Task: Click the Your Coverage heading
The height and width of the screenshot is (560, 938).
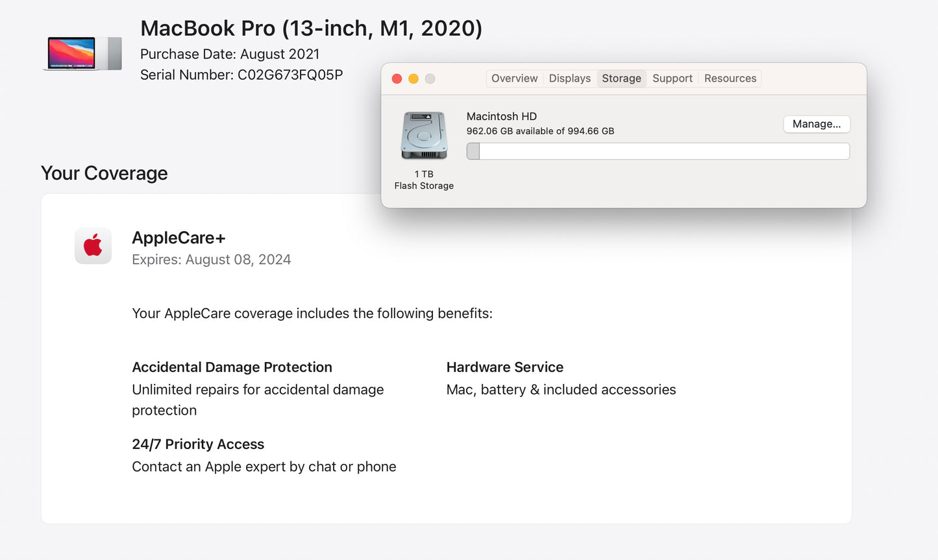Action: point(104,173)
